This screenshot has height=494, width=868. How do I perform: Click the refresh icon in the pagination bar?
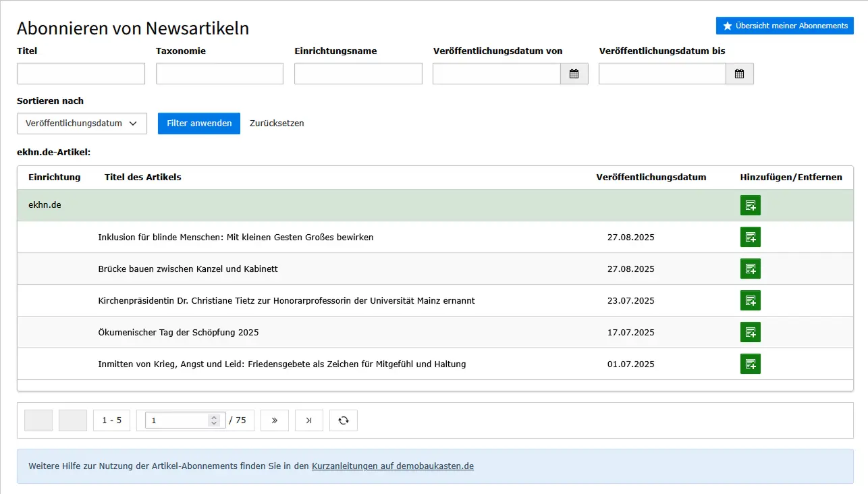343,420
